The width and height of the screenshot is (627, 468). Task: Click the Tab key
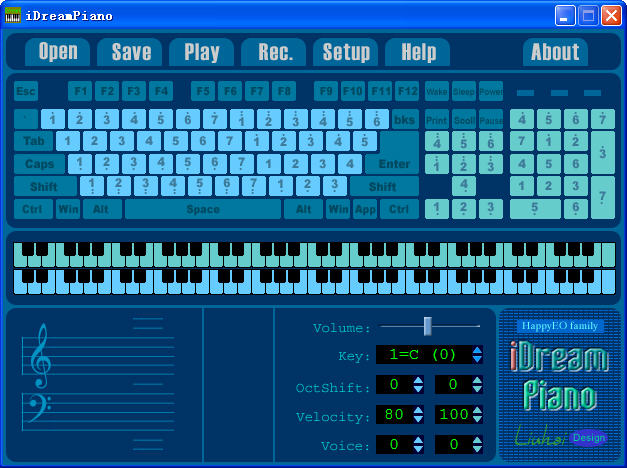point(34,141)
